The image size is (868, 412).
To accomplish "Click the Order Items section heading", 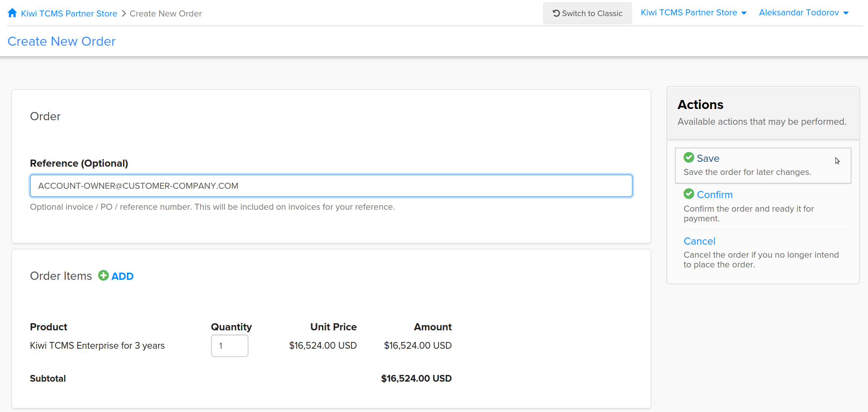I will 61,276.
